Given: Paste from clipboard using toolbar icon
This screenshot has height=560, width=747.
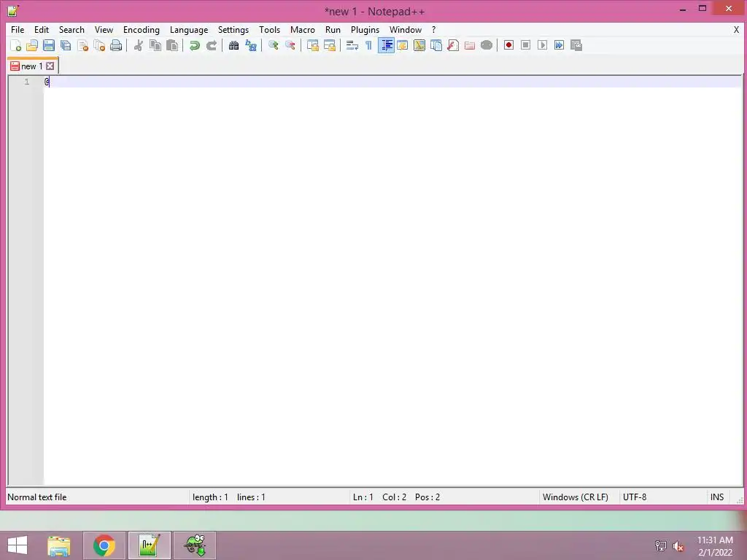Looking at the screenshot, I should pos(172,45).
